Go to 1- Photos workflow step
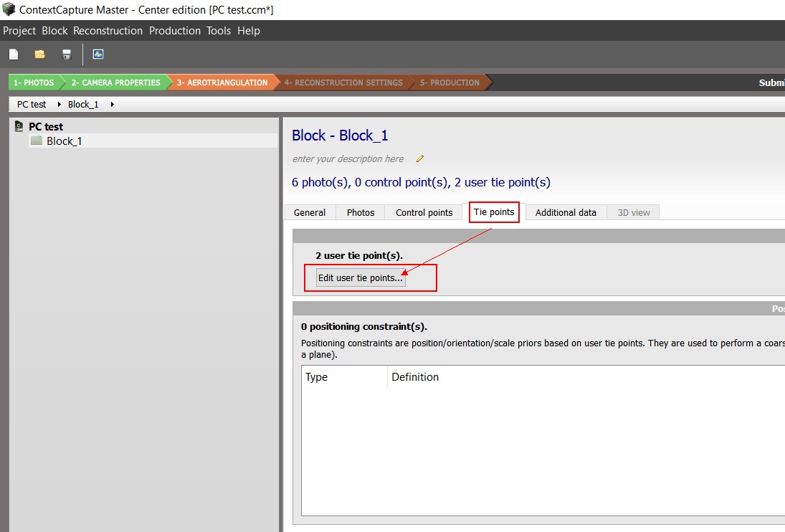 tap(34, 82)
